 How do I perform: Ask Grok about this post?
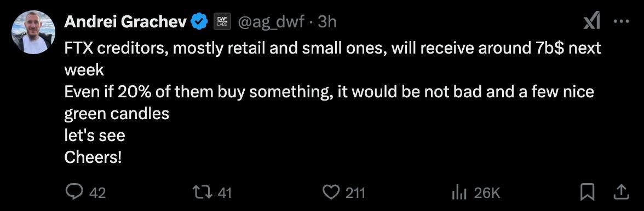(592, 21)
